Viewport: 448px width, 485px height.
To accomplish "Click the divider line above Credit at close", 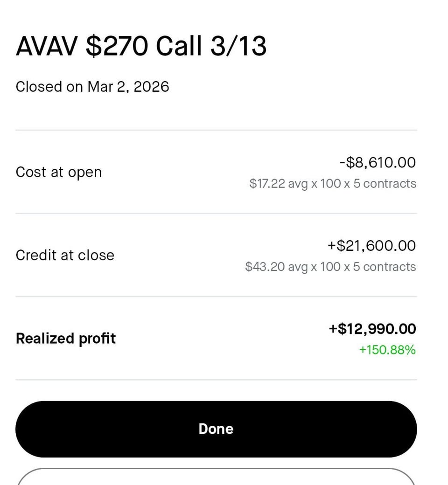I will click(216, 213).
